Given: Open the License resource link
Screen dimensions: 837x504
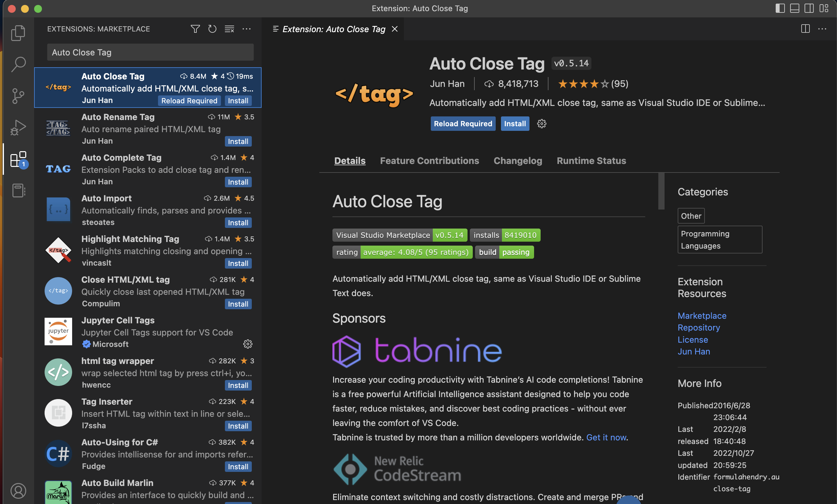Looking at the screenshot, I should point(693,340).
